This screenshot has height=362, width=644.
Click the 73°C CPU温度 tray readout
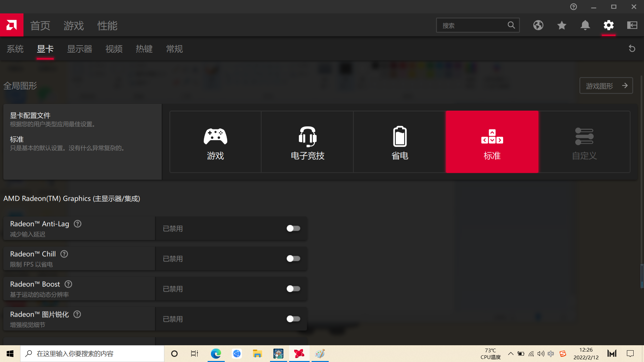(x=490, y=354)
